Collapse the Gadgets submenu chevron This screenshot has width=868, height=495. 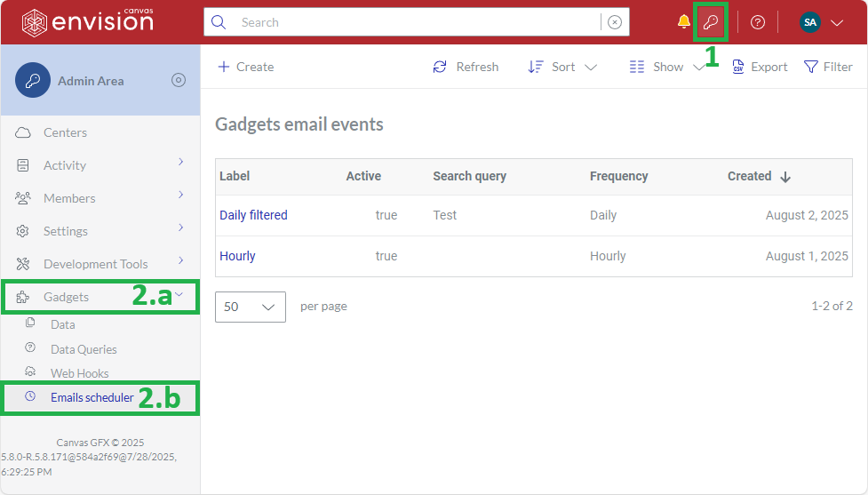pyautogui.click(x=179, y=294)
